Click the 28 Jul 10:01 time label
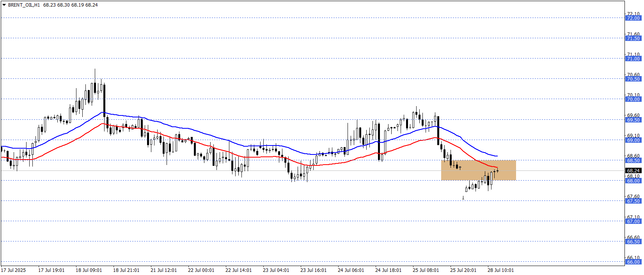The height and width of the screenshot is (275, 644). pyautogui.click(x=501, y=270)
